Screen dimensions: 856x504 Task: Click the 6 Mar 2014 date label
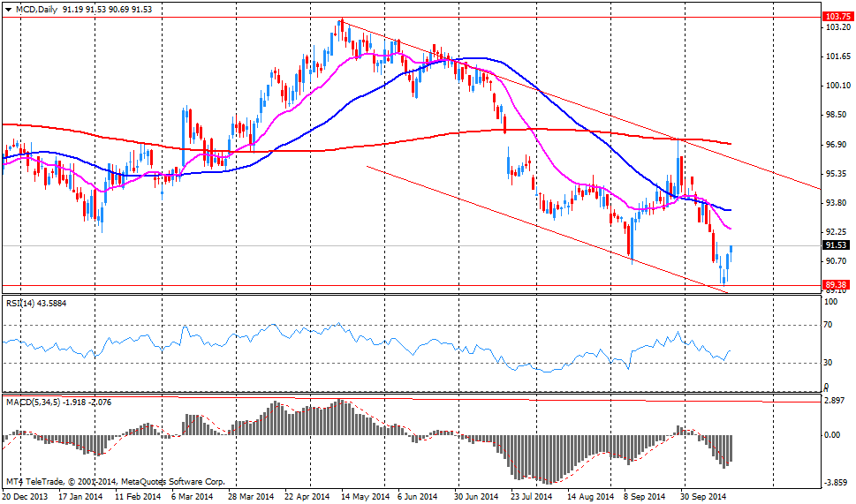tap(192, 497)
